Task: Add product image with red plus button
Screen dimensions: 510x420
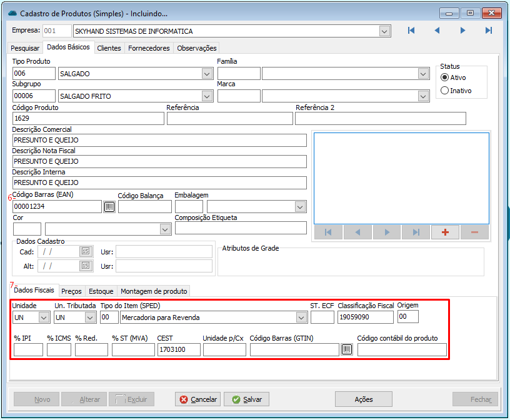Action: [x=446, y=232]
